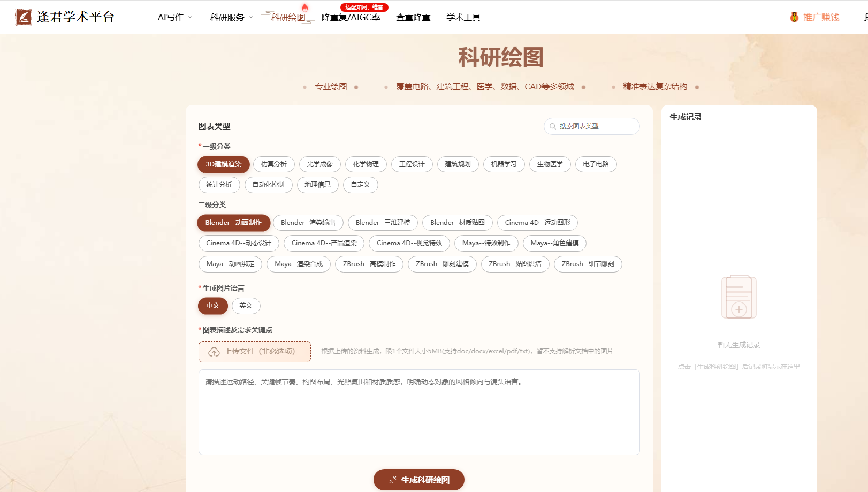868x492 pixels.
Task: Click the 专业绘图 tagline text
Action: (x=331, y=87)
